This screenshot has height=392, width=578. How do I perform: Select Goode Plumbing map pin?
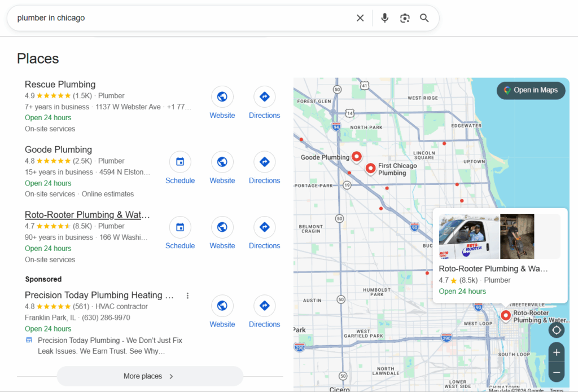coord(357,156)
